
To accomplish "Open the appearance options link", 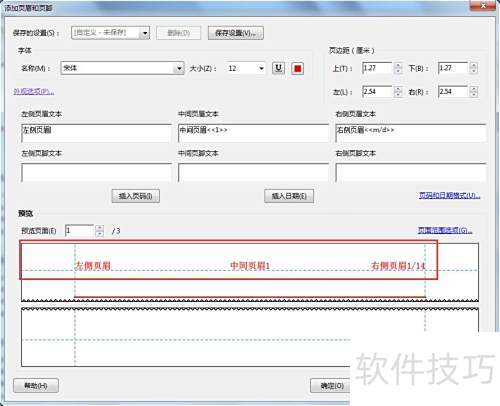I will pyautogui.click(x=34, y=91).
